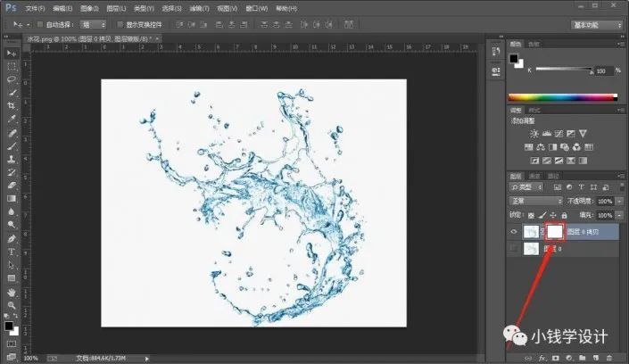
Task: Toggle the Auto-Select checkbox
Action: click(40, 24)
